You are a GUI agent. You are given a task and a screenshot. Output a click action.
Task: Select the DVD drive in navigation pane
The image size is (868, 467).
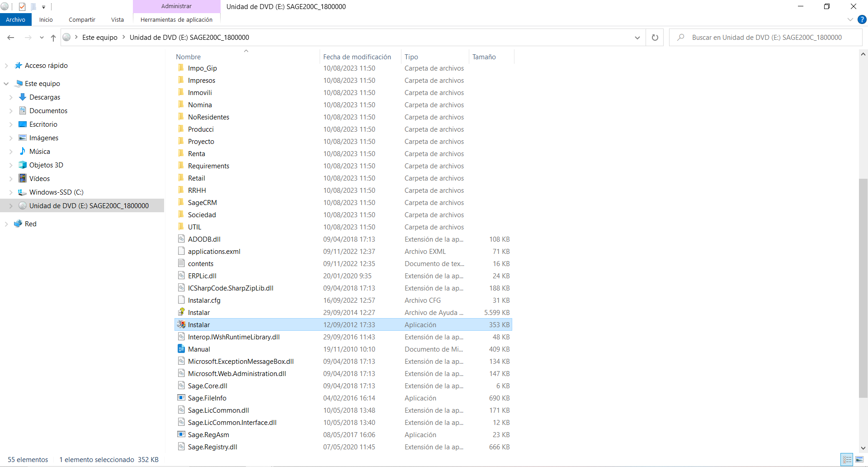82,205
